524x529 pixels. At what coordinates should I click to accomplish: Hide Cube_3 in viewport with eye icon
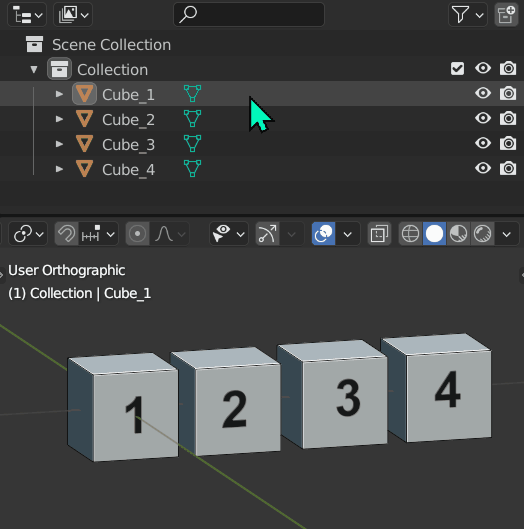(483, 143)
